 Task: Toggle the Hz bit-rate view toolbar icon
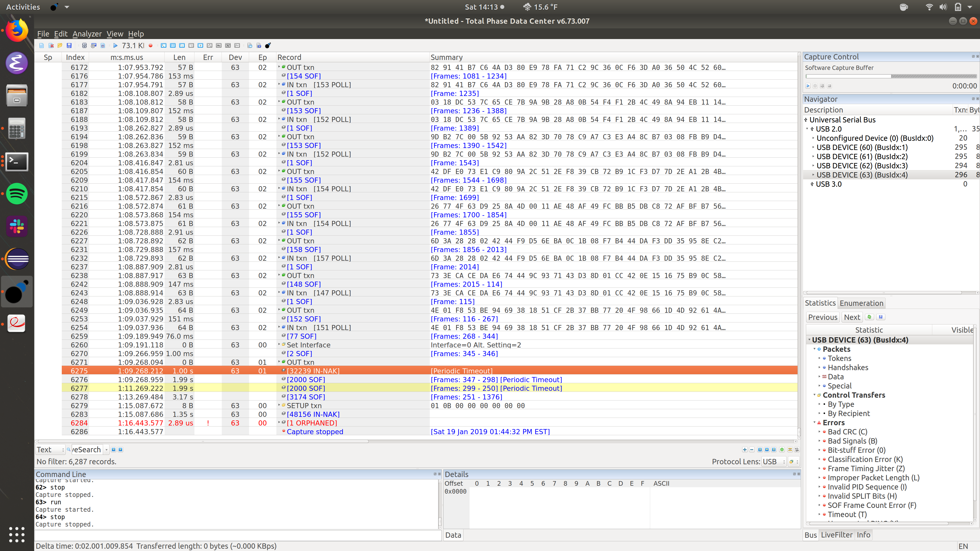(219, 46)
